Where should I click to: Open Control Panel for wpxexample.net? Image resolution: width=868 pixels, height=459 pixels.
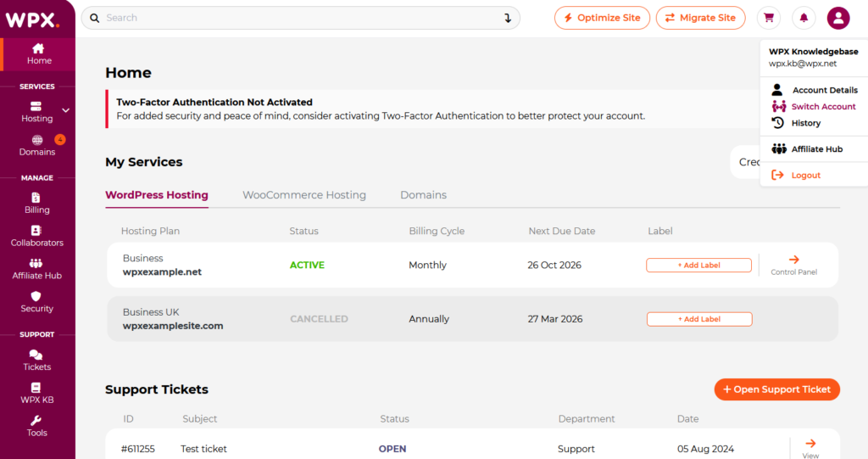pos(793,265)
